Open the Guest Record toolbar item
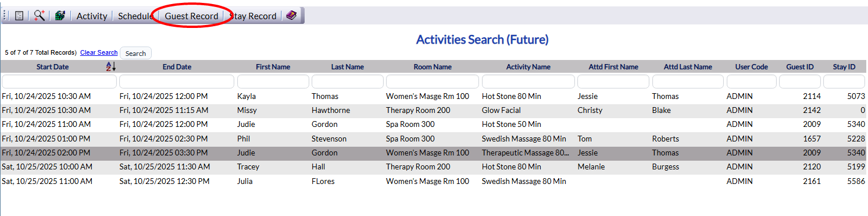The height and width of the screenshot is (216, 868). (x=191, y=16)
